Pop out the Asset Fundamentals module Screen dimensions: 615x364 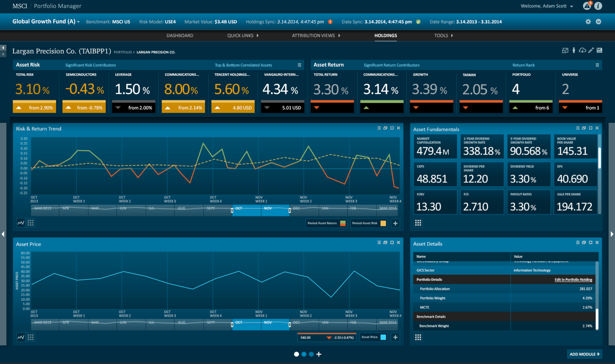pos(584,128)
